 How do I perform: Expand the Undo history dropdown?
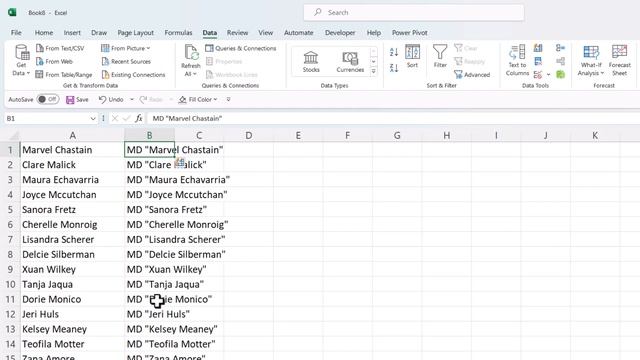pos(131,99)
